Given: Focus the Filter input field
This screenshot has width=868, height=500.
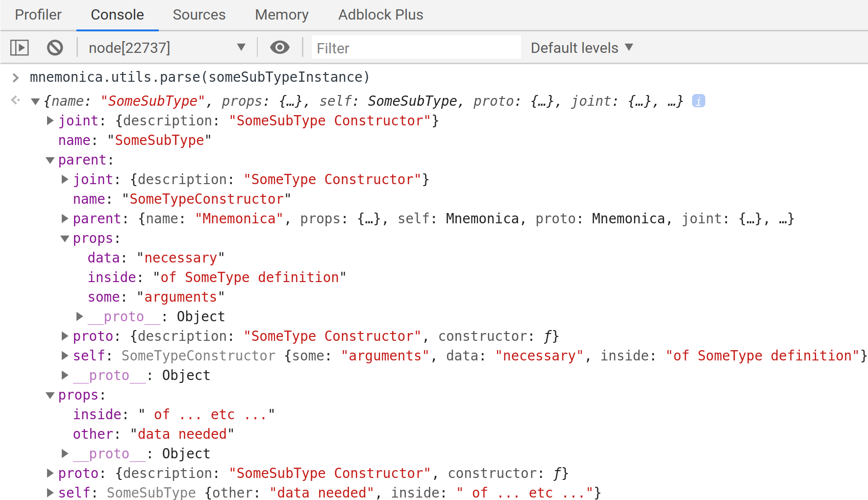Looking at the screenshot, I should (x=416, y=48).
